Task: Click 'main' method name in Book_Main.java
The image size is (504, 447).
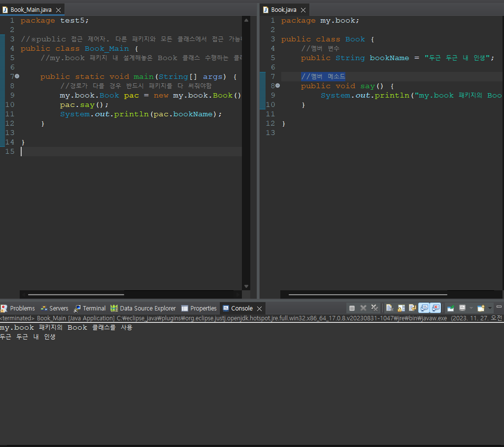Action: (143, 76)
